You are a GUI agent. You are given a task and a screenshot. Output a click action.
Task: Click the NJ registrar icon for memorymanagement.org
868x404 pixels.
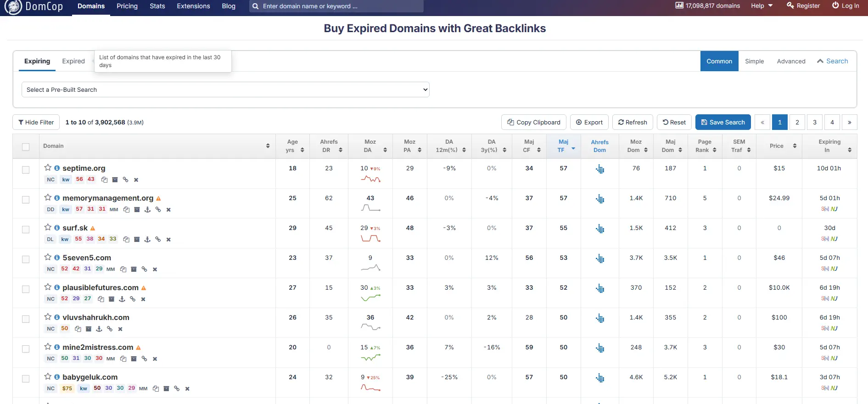834,209
